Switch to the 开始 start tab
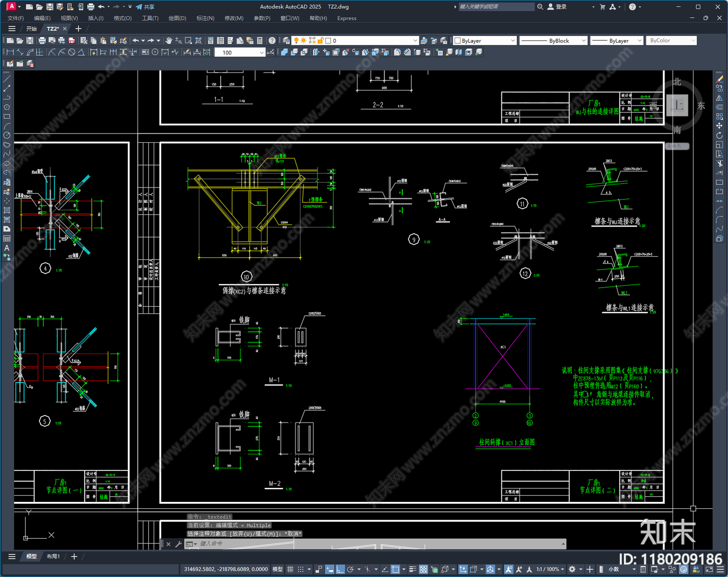The width and height of the screenshot is (728, 577). (31, 29)
